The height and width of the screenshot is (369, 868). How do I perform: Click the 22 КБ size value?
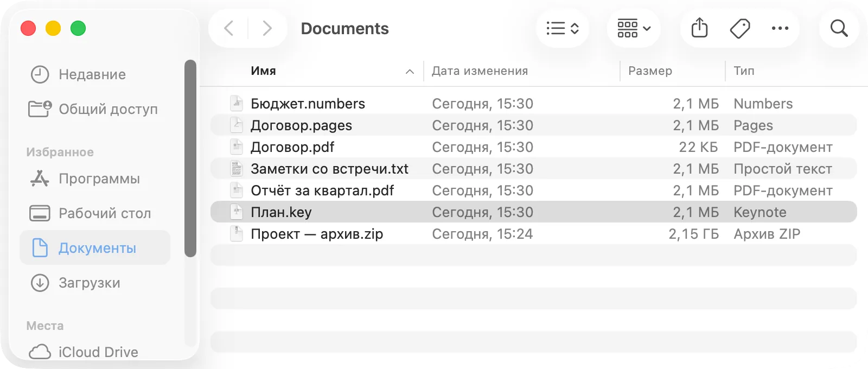698,147
